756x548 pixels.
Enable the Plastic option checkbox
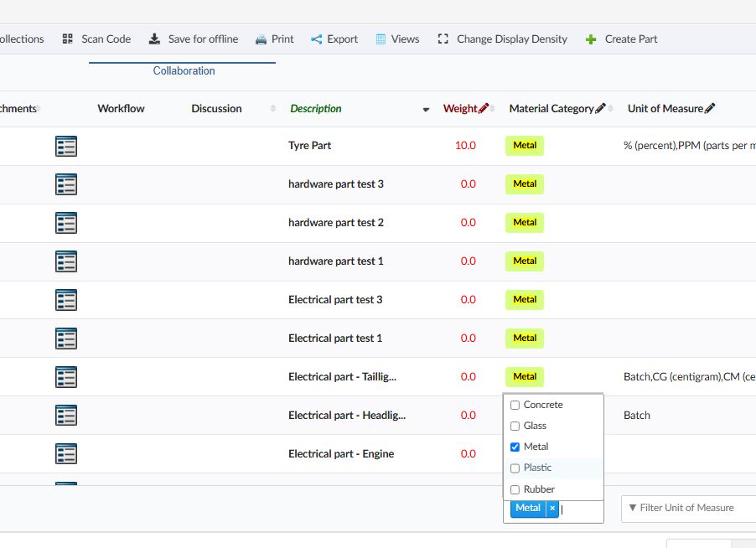point(515,468)
